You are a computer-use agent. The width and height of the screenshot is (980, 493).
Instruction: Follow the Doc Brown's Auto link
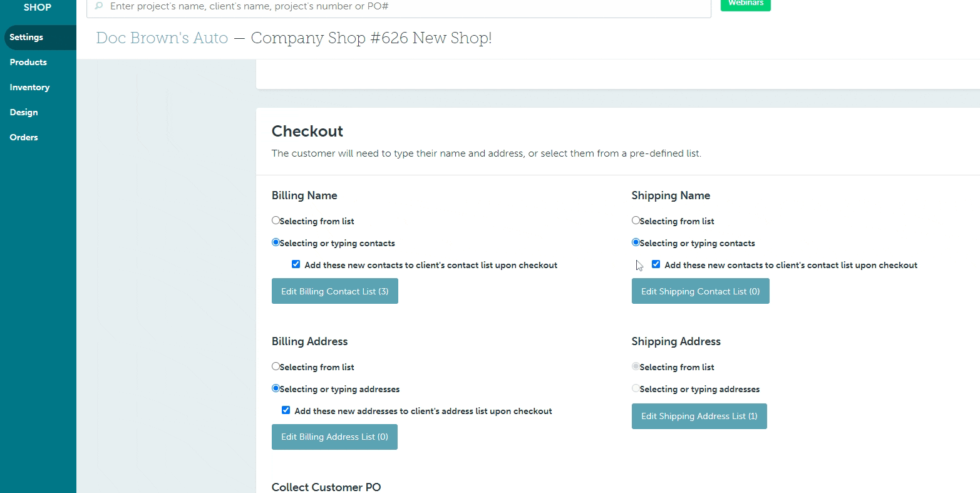point(162,38)
